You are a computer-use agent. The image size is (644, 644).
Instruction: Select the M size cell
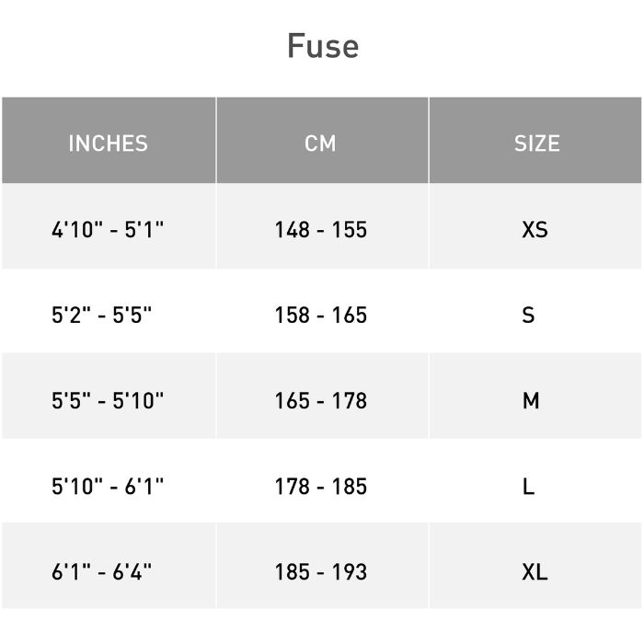pos(531,400)
